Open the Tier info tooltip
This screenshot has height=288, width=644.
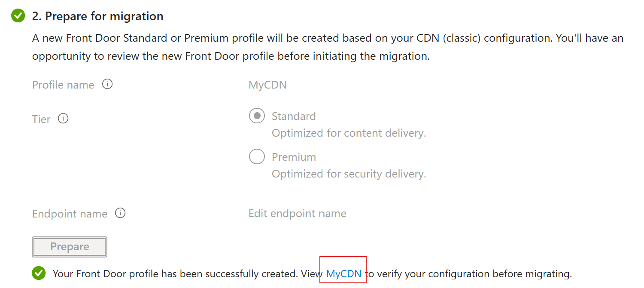pos(63,118)
